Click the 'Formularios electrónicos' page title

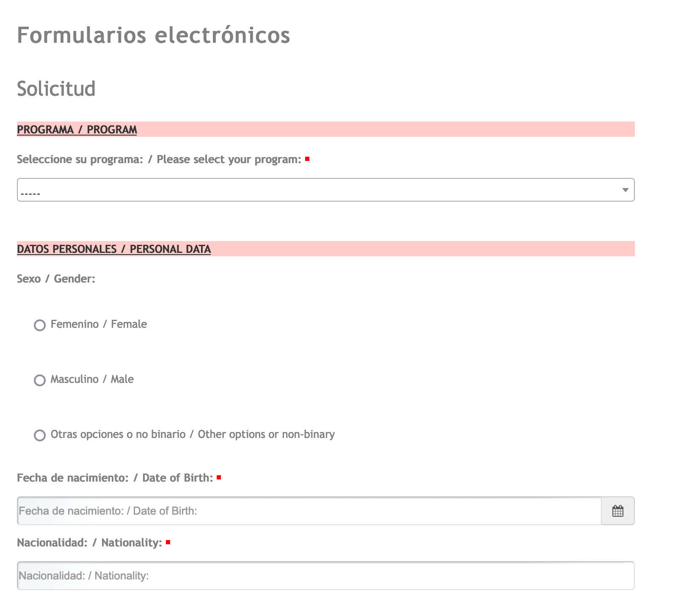click(x=153, y=35)
